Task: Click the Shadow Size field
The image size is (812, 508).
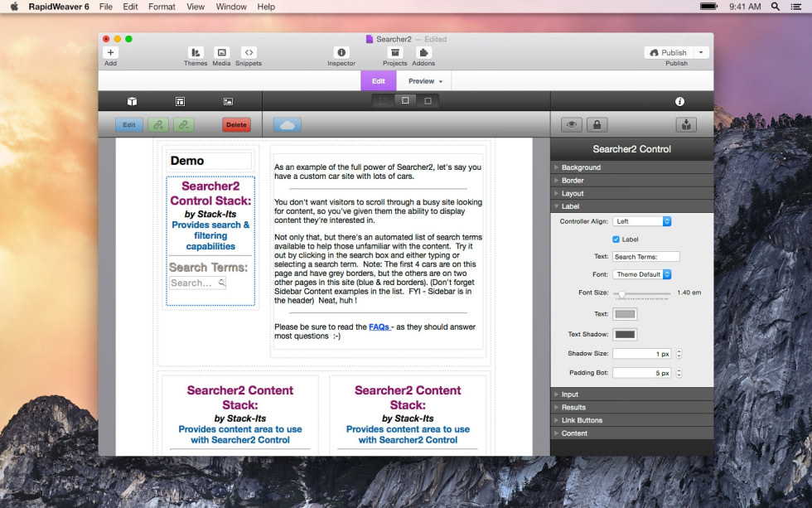Action: (x=641, y=354)
